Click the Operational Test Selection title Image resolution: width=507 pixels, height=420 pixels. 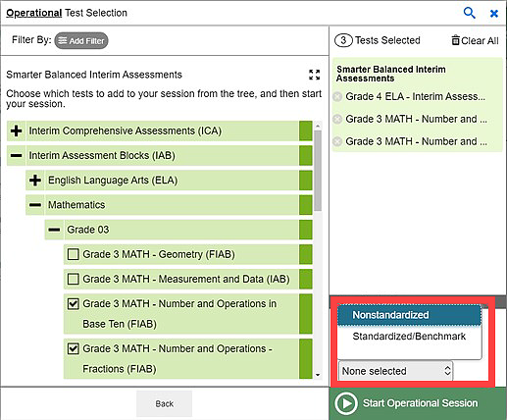pyautogui.click(x=67, y=13)
